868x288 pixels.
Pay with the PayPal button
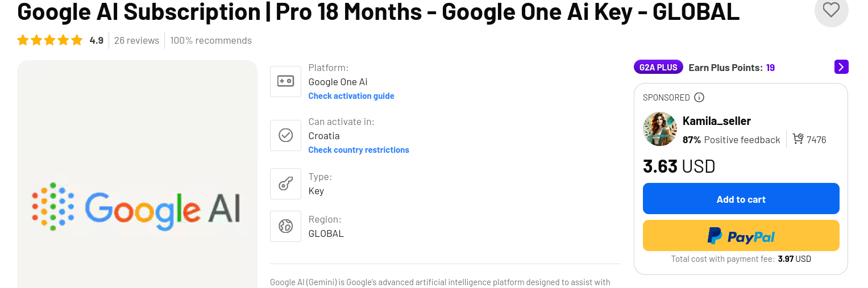click(x=741, y=236)
